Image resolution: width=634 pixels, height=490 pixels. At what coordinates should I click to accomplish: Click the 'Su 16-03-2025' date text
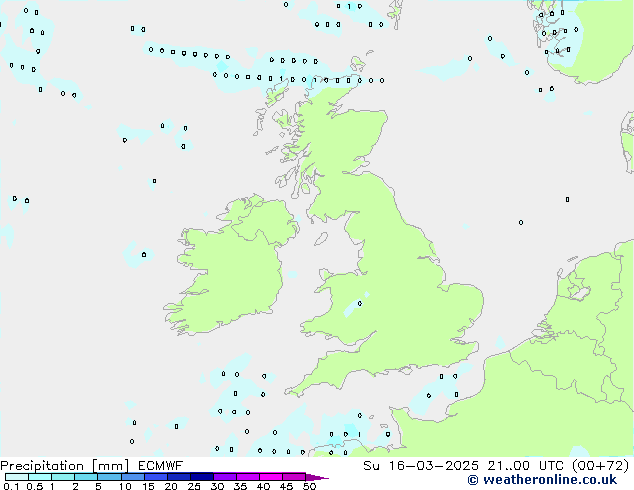pos(421,466)
